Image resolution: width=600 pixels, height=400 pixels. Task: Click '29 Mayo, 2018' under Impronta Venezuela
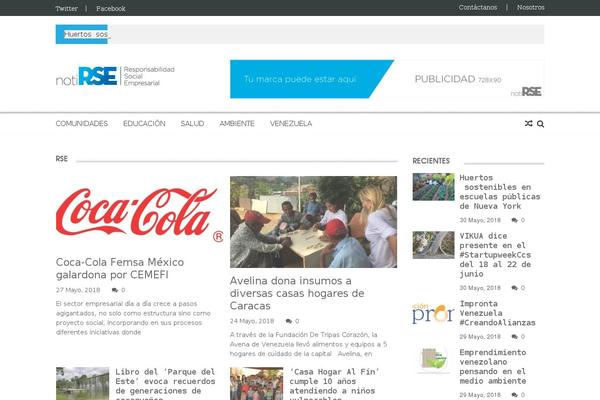tap(480, 337)
